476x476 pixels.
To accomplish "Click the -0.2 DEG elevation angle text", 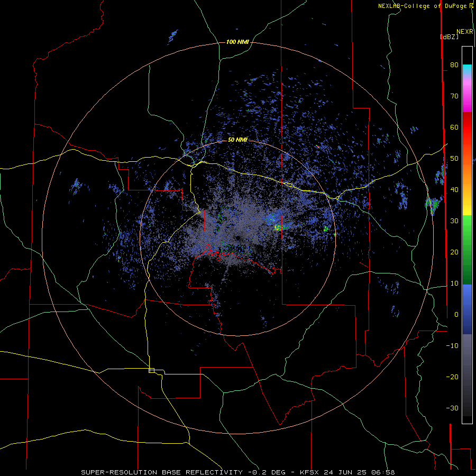I will click(x=267, y=472).
